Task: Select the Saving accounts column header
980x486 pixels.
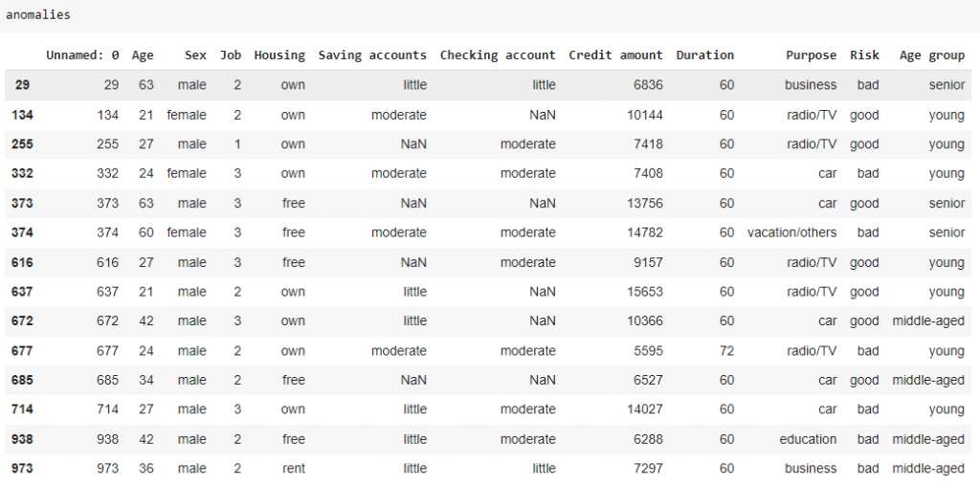Action: tap(372, 55)
